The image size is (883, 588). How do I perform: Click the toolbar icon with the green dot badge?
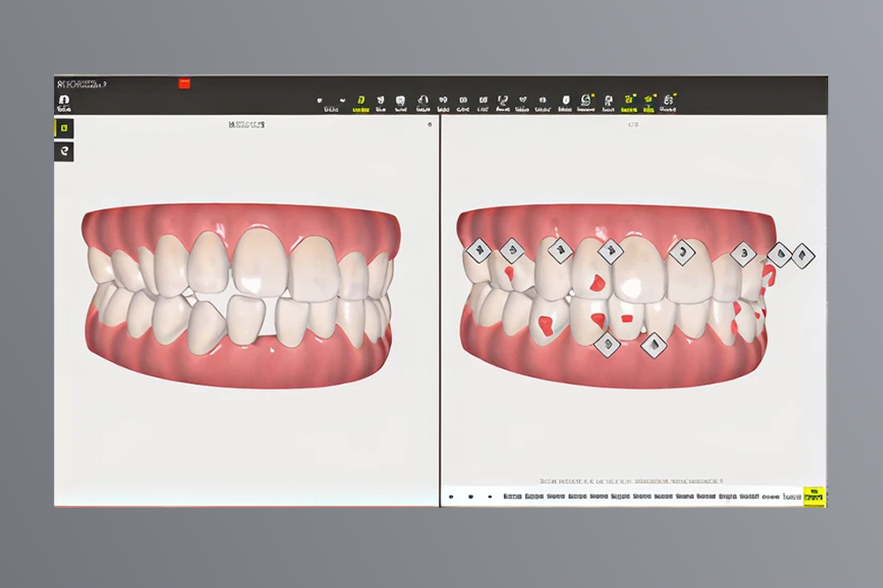pyautogui.click(x=585, y=102)
